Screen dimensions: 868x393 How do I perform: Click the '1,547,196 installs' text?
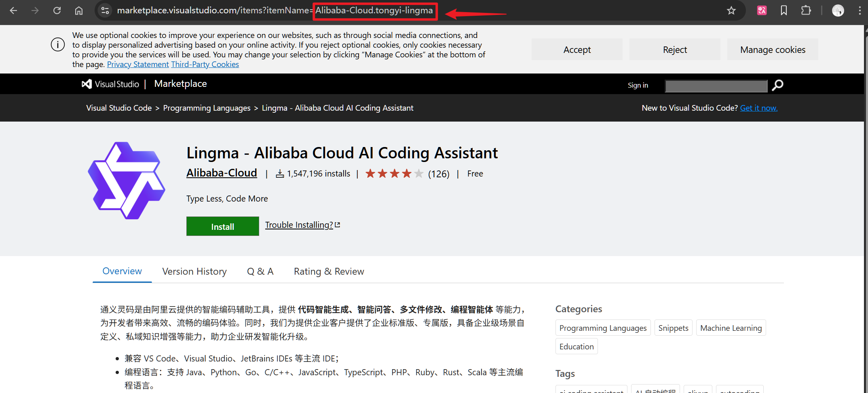click(x=319, y=174)
